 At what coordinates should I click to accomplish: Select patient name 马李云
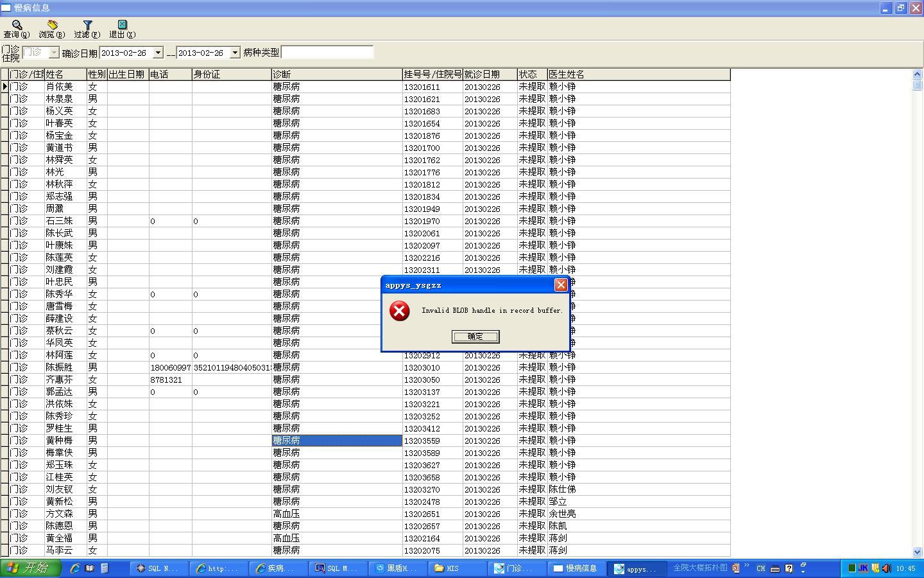[59, 550]
